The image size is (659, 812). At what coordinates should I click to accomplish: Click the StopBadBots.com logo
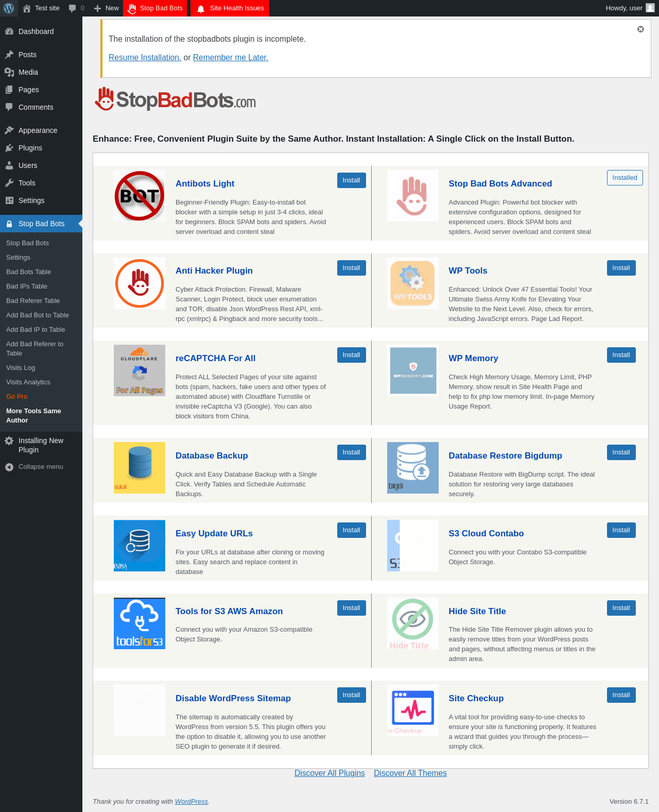(176, 99)
